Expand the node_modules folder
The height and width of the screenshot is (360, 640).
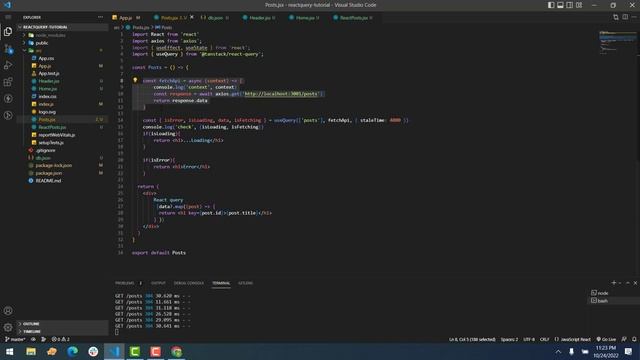(63, 35)
